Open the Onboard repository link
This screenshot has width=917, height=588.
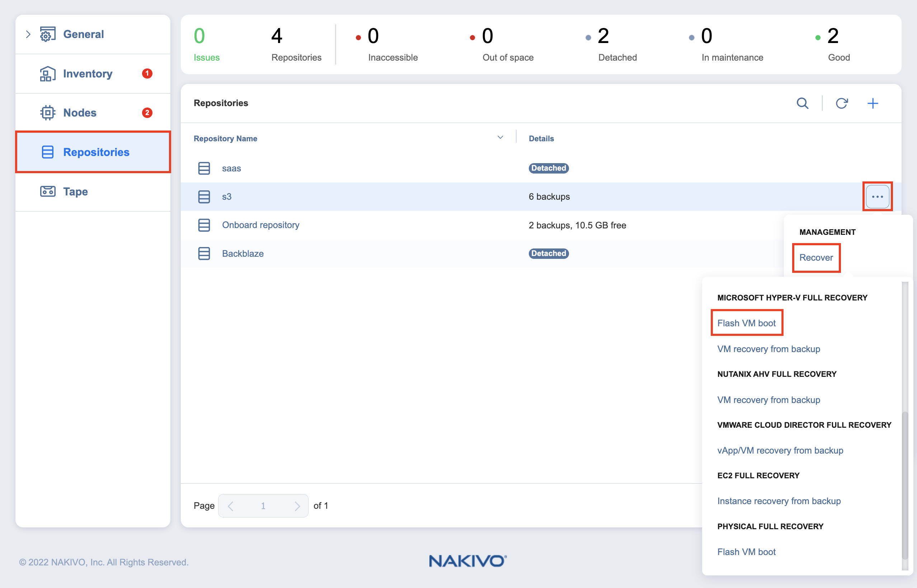point(260,225)
